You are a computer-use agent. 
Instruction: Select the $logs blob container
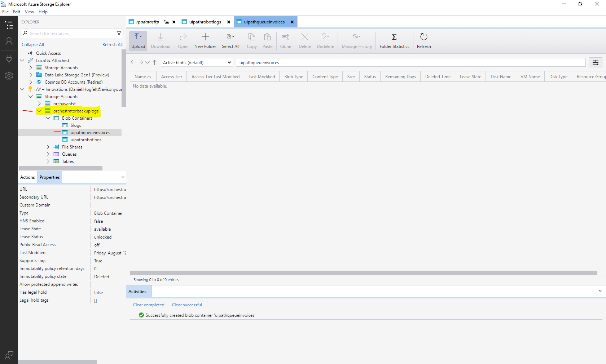76,125
